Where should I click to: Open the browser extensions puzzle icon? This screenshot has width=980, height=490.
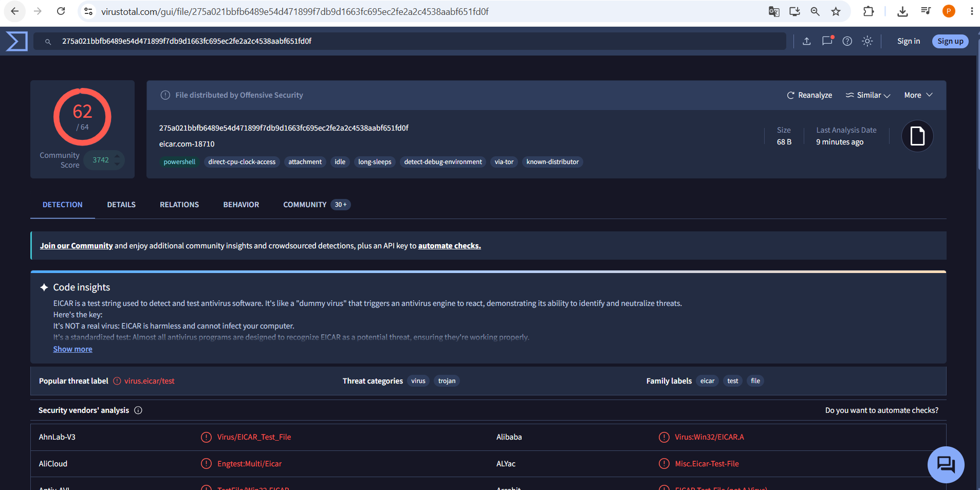point(868,11)
